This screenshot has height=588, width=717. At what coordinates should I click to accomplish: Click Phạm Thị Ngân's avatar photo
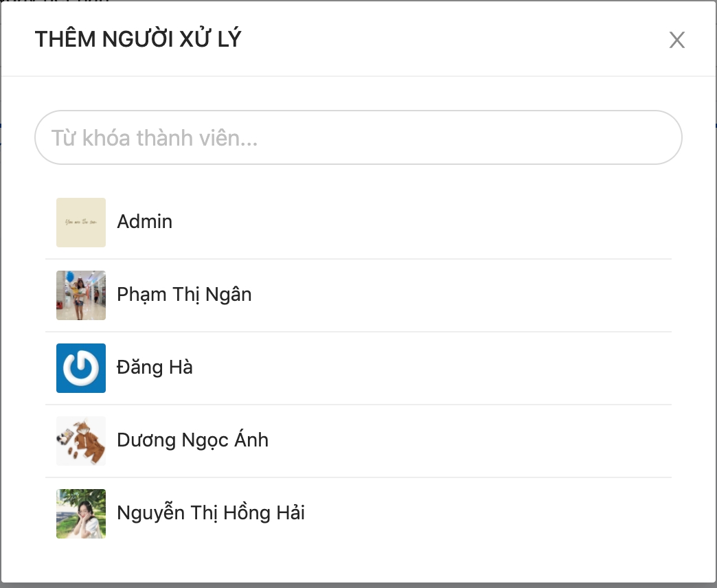[x=81, y=295]
